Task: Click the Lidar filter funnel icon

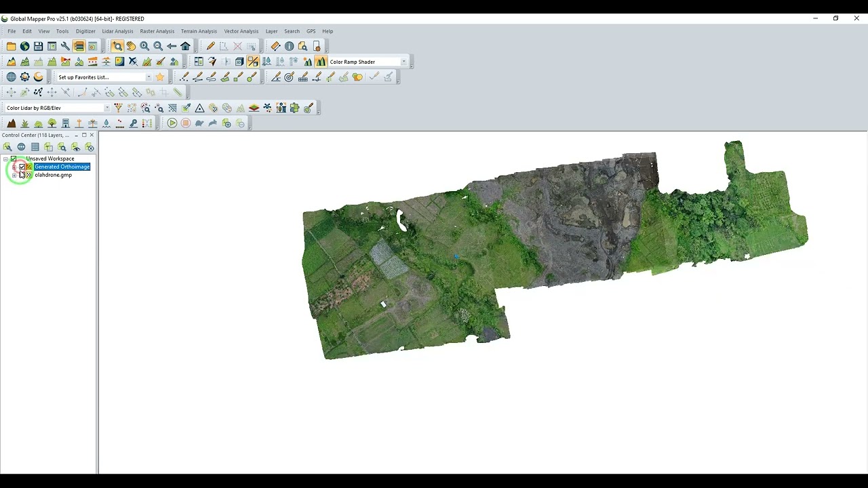Action: [118, 108]
